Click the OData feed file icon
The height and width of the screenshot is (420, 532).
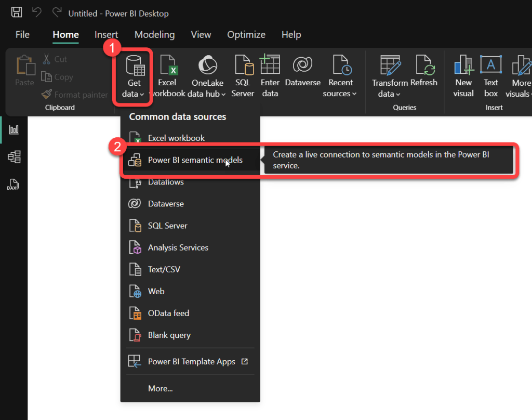135,313
